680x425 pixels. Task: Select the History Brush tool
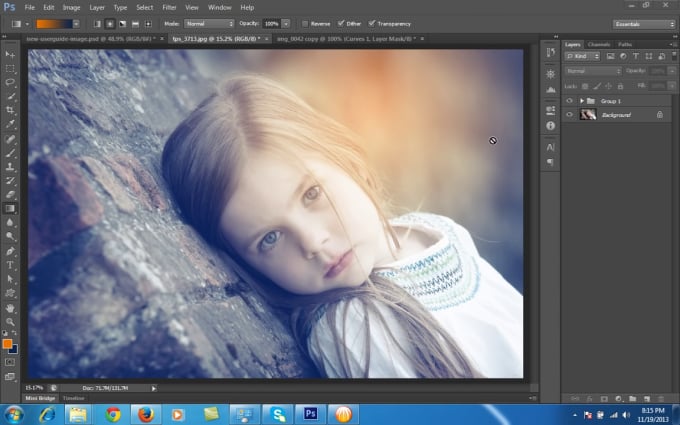pyautogui.click(x=10, y=181)
